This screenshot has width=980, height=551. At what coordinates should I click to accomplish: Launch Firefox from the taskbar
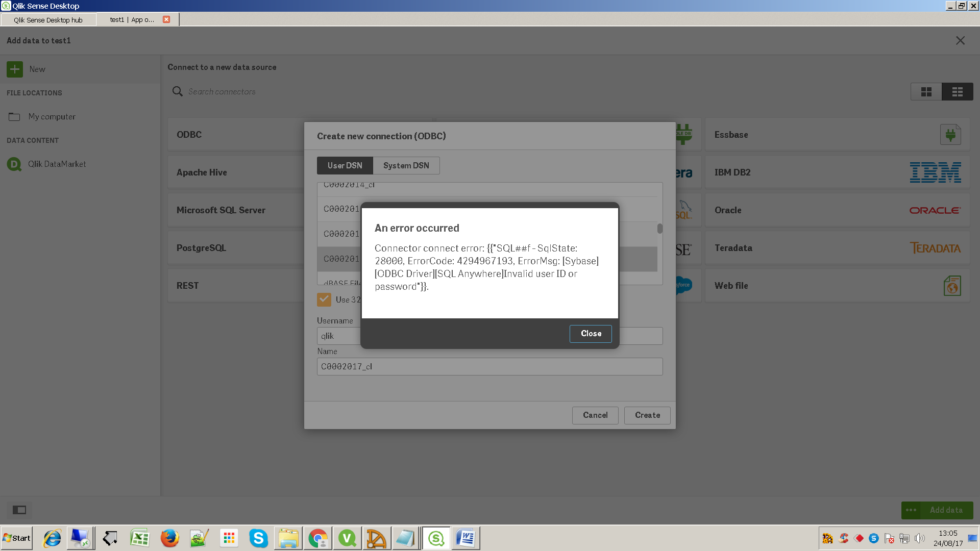pos(169,538)
